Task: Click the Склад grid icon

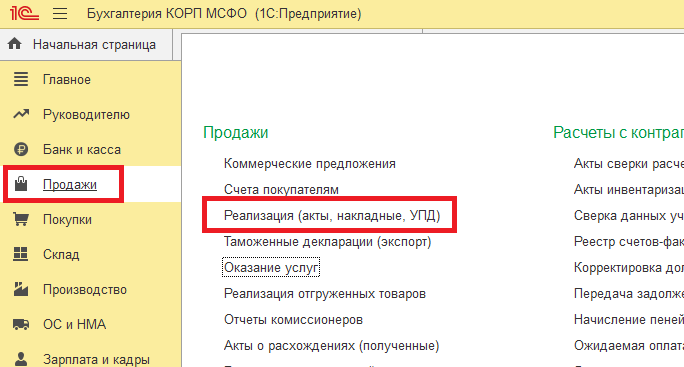Action: [x=21, y=254]
